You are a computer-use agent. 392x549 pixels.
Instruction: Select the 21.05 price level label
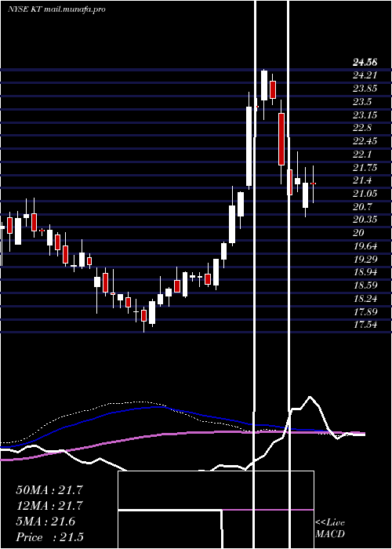tap(365, 194)
